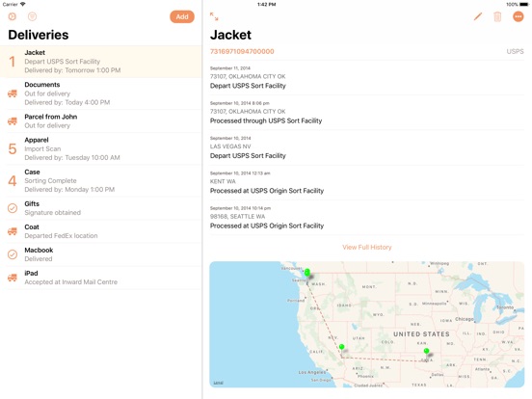Screen dimensions: 532x399
Task: Select the Coat delivery item
Action: pos(101,231)
